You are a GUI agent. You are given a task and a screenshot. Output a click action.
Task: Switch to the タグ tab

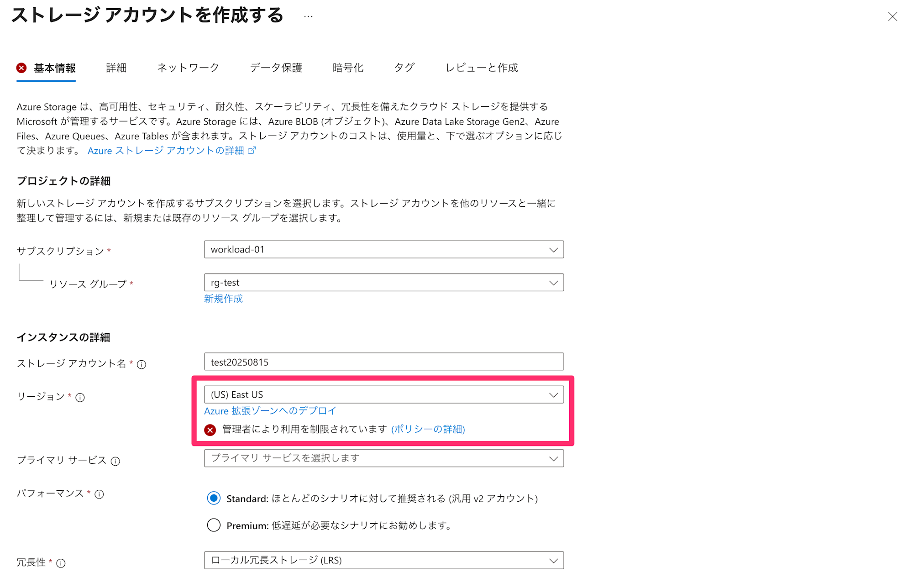pos(404,68)
